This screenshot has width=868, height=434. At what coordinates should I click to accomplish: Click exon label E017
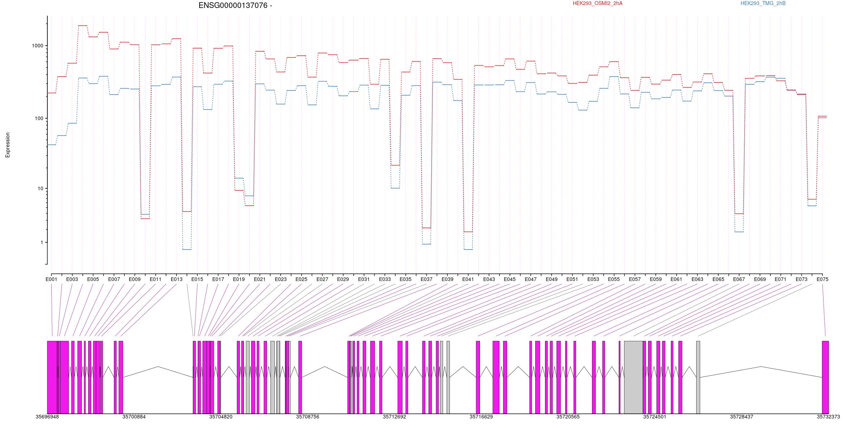[x=218, y=279]
